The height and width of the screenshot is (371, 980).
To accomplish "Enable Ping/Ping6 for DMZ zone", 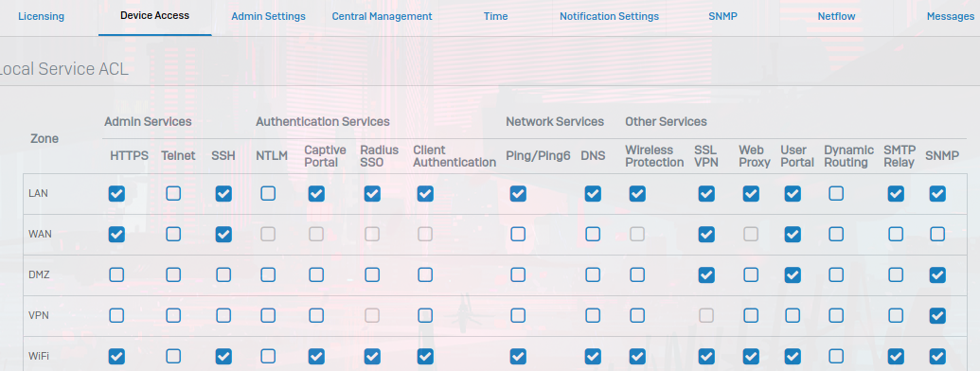I will tap(518, 274).
